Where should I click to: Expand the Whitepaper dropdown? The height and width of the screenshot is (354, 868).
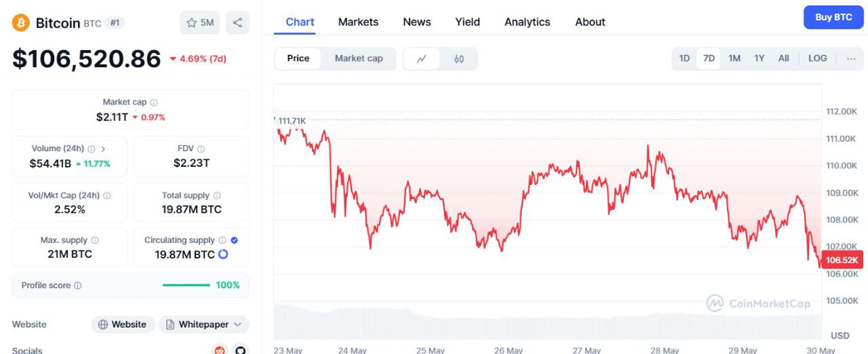[x=204, y=324]
